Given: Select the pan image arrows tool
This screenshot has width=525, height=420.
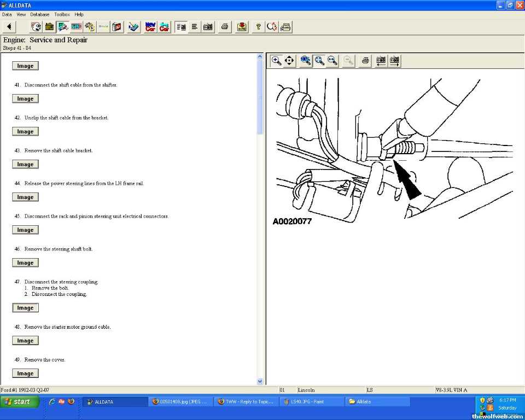Looking at the screenshot, I should tap(290, 61).
